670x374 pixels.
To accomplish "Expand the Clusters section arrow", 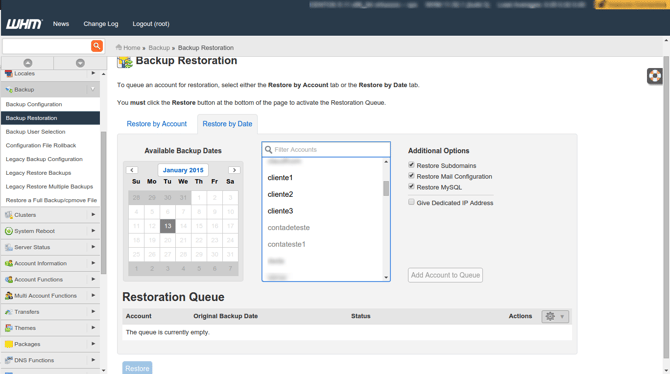I will (x=93, y=215).
